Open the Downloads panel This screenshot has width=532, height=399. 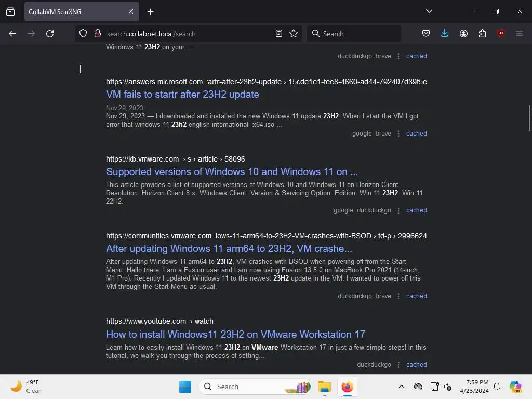tap(445, 34)
